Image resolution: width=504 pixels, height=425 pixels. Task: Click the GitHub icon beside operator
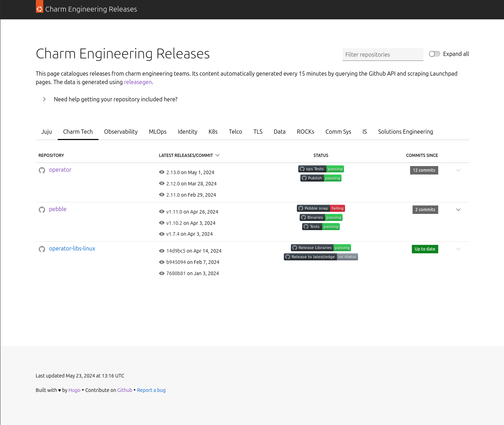coord(42,170)
